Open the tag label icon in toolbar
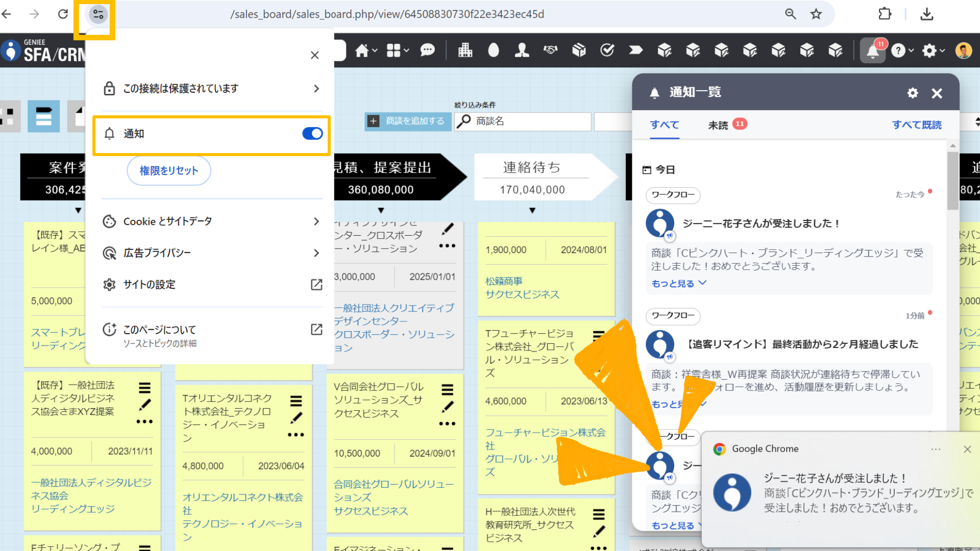 [635, 50]
